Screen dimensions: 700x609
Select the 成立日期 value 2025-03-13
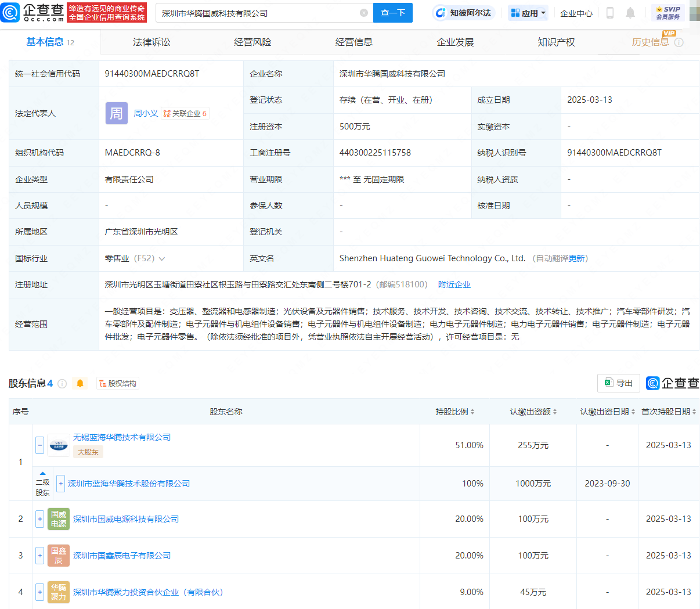coord(590,100)
